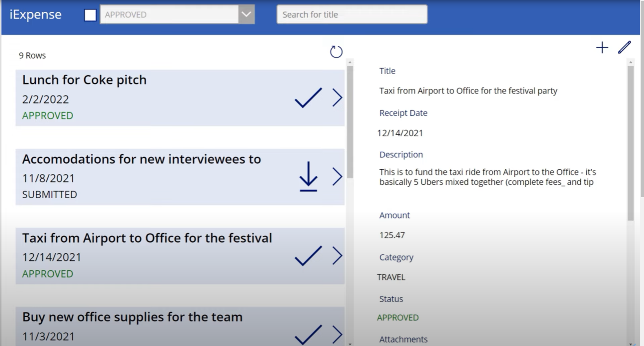Click APPROVED status under Lunch for Coke pitch

(48, 115)
